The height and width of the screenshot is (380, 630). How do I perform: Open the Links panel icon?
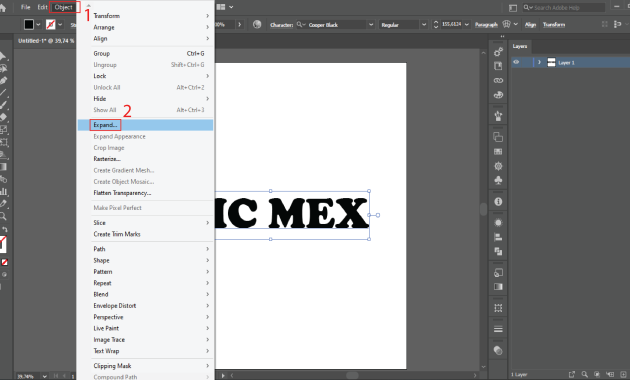tap(498, 80)
